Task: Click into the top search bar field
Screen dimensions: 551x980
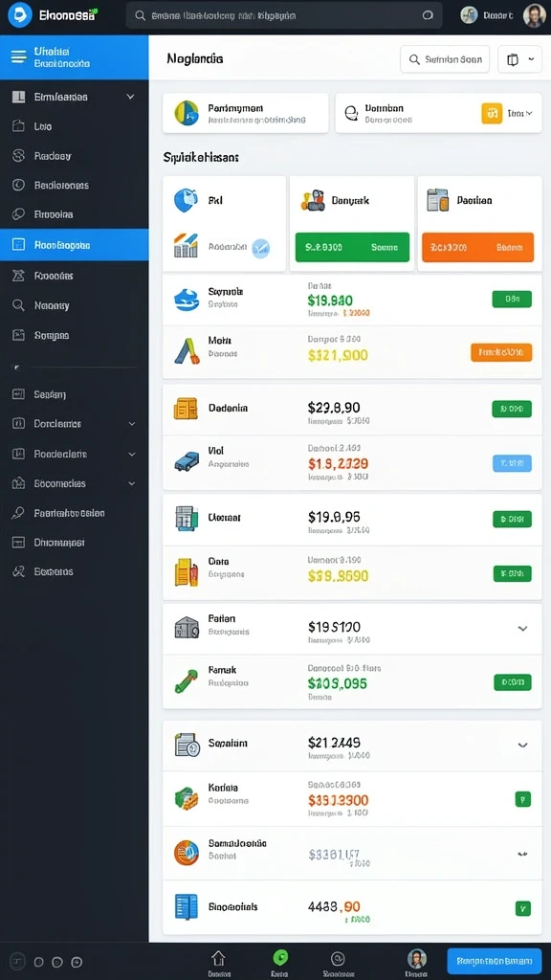Action: click(284, 15)
